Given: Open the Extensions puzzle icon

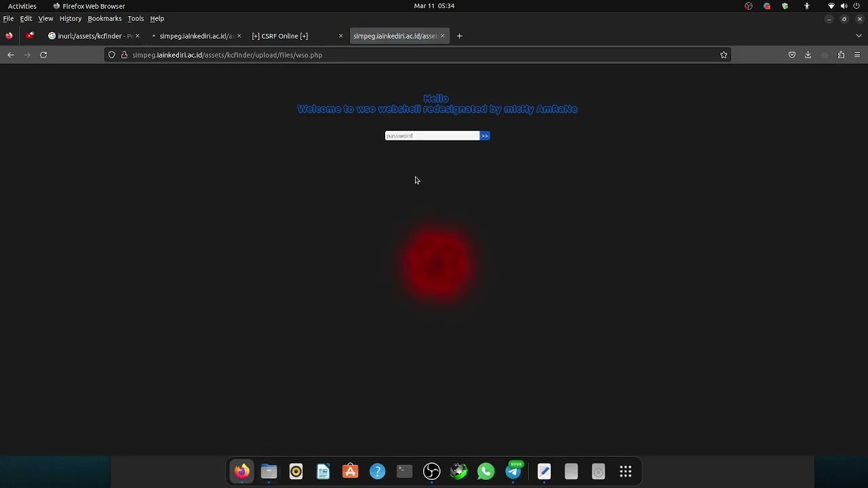Looking at the screenshot, I should coord(841,55).
